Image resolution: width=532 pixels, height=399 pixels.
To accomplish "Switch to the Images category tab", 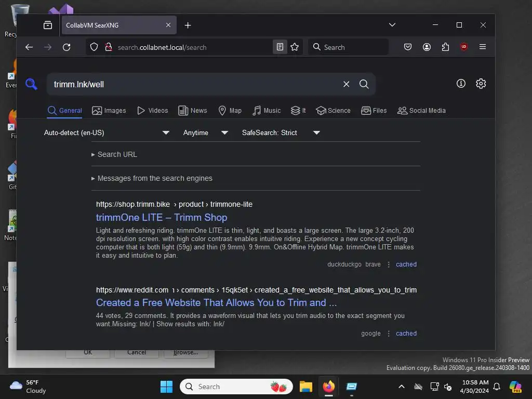I will (x=109, y=111).
